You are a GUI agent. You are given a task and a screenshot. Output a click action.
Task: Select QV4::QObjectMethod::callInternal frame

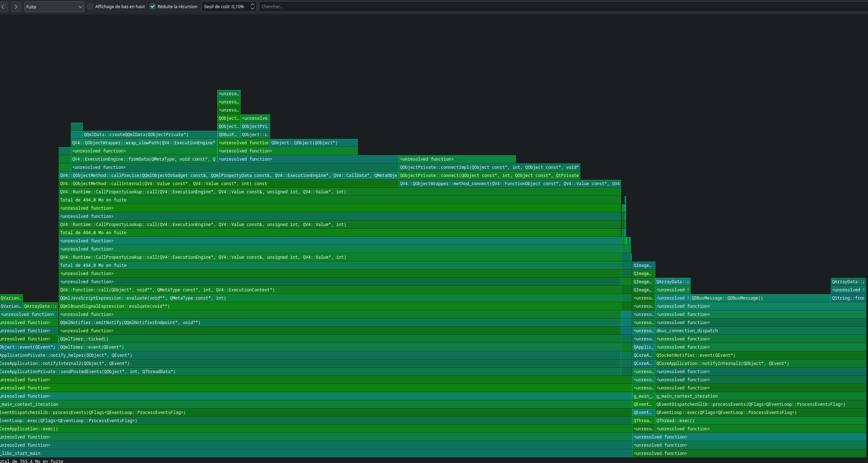229,184
